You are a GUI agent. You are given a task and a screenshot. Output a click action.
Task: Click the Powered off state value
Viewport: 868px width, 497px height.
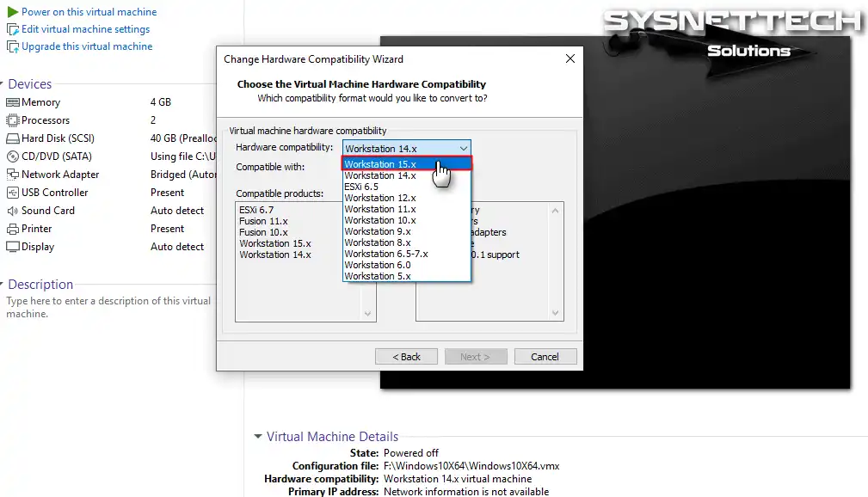[410, 453]
